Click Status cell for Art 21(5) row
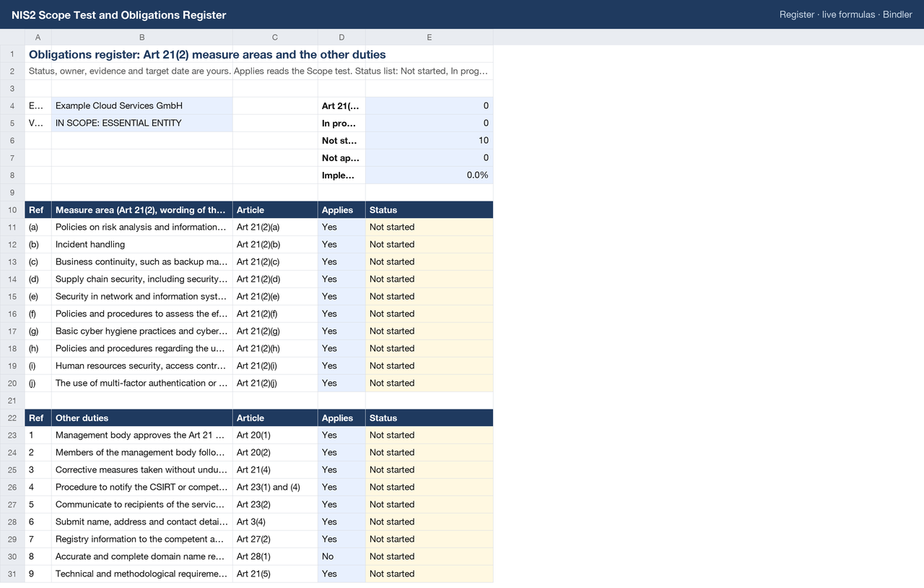 [x=430, y=574]
